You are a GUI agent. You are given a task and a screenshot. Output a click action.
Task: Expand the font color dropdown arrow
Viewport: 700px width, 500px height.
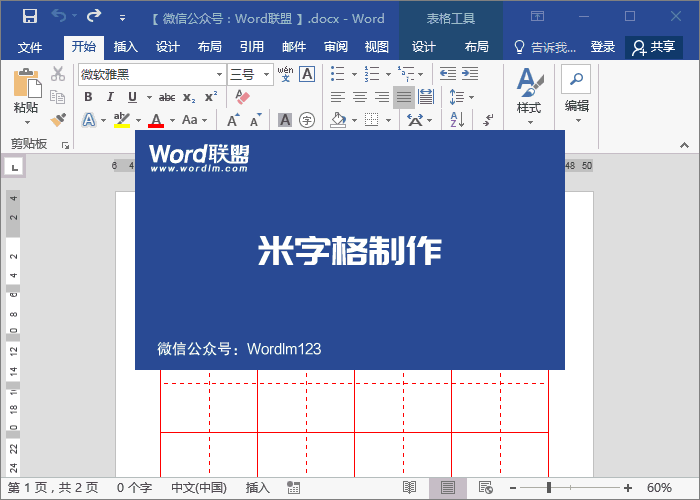pyautogui.click(x=172, y=120)
